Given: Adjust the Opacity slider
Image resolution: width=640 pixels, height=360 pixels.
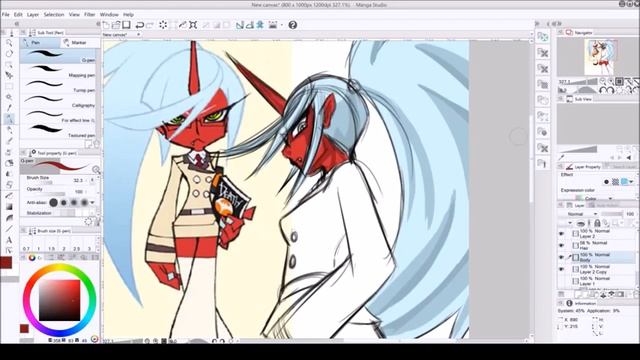Looking at the screenshot, I should pyautogui.click(x=46, y=194).
